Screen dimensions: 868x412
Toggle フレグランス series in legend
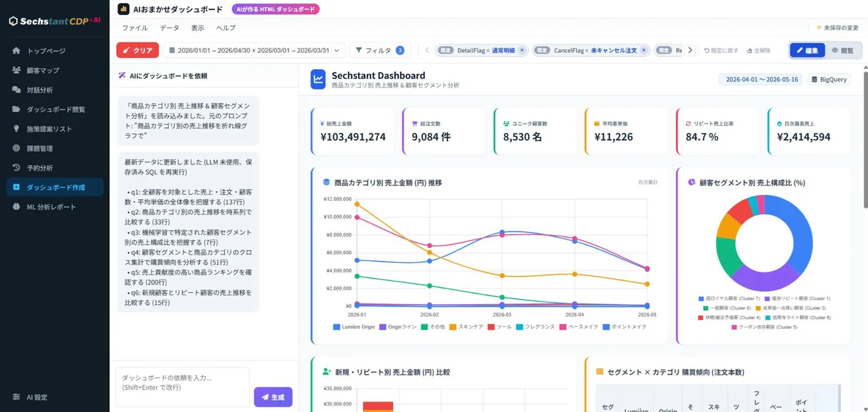[x=536, y=326]
